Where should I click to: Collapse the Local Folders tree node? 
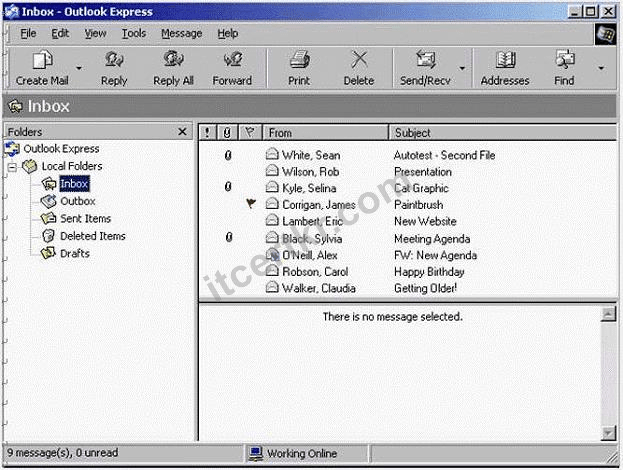coord(12,167)
